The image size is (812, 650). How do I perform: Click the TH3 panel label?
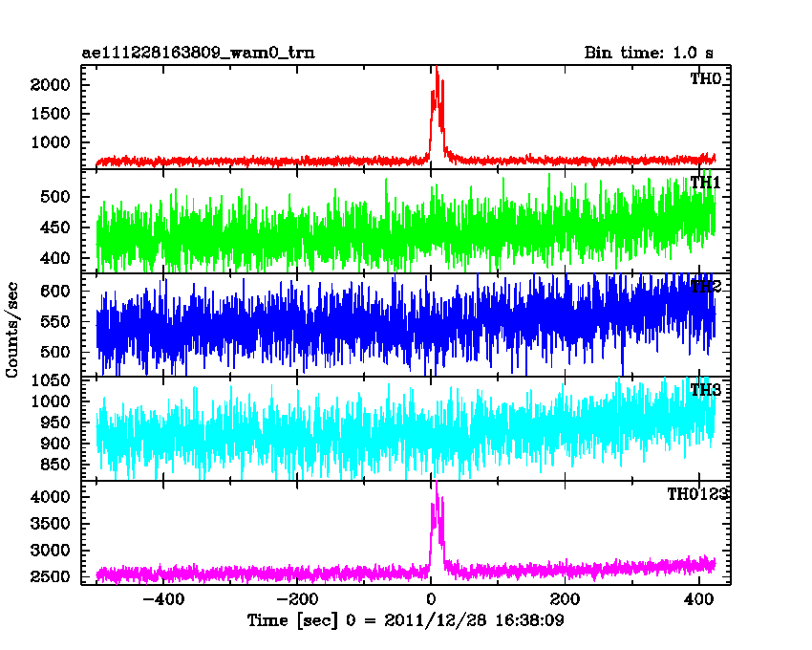click(x=705, y=390)
